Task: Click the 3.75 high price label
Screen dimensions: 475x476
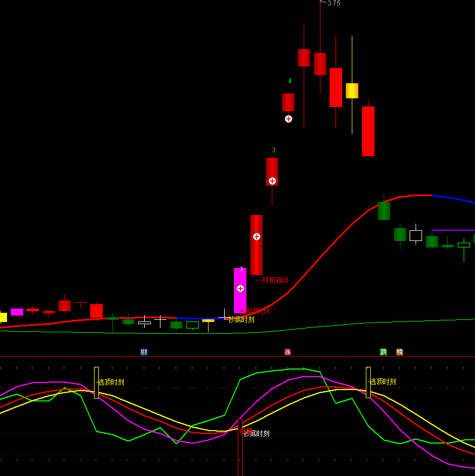Action: pos(333,3)
